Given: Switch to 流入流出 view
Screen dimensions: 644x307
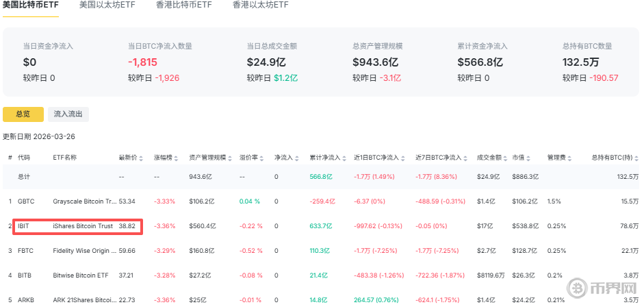Looking at the screenshot, I should 68,114.
